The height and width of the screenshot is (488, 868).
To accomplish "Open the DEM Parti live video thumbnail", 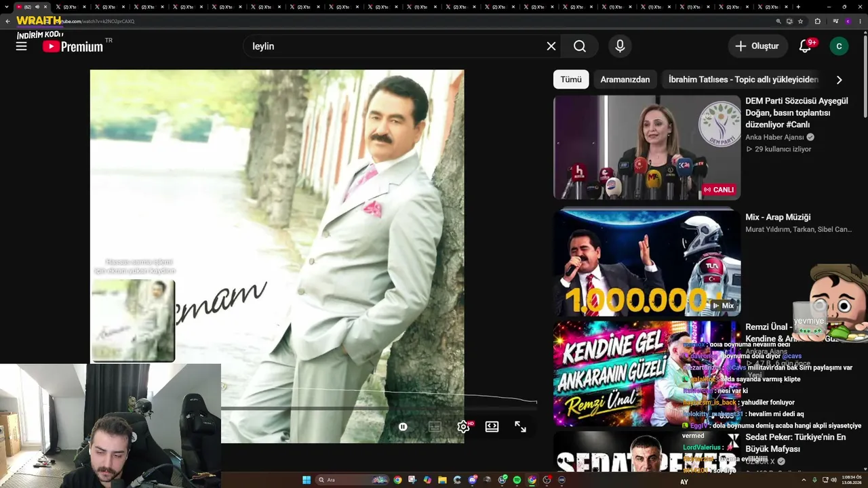I will (647, 148).
